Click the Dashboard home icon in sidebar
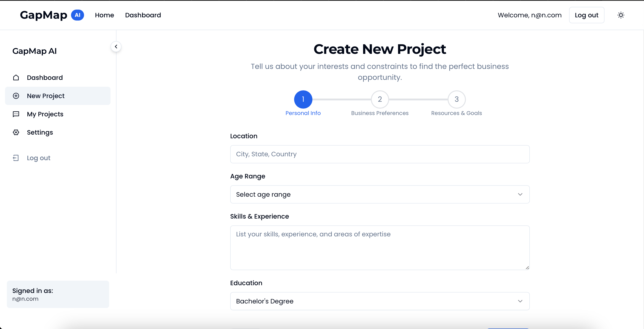This screenshot has width=644, height=329. click(x=16, y=78)
